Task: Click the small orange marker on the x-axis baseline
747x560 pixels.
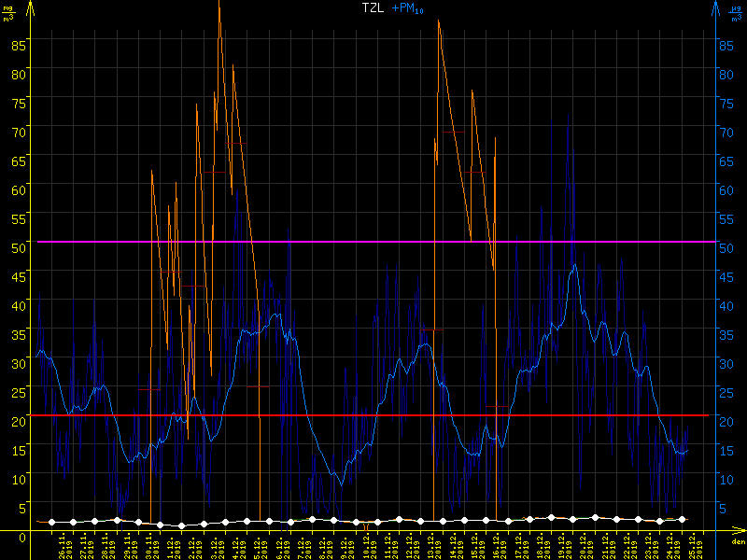Action: (366, 527)
